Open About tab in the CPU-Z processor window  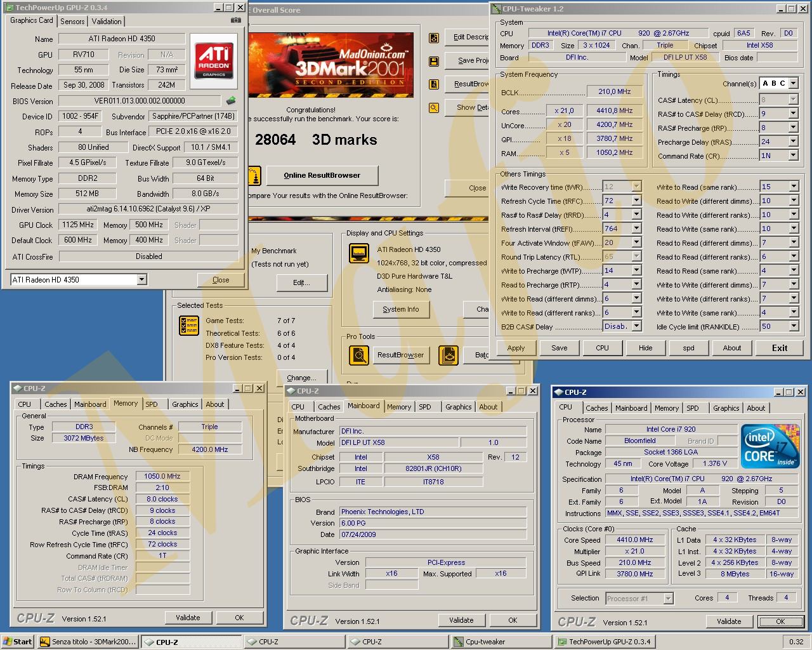tap(756, 408)
